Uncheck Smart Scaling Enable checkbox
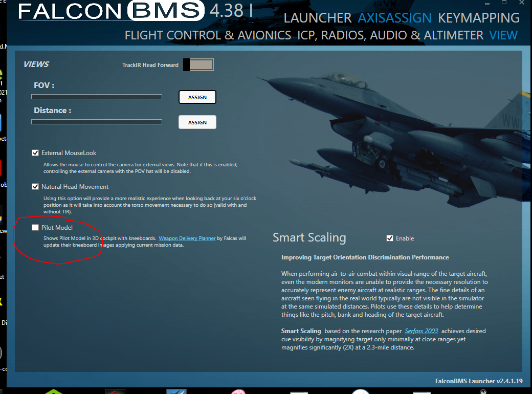This screenshot has height=394, width=532. click(x=390, y=238)
